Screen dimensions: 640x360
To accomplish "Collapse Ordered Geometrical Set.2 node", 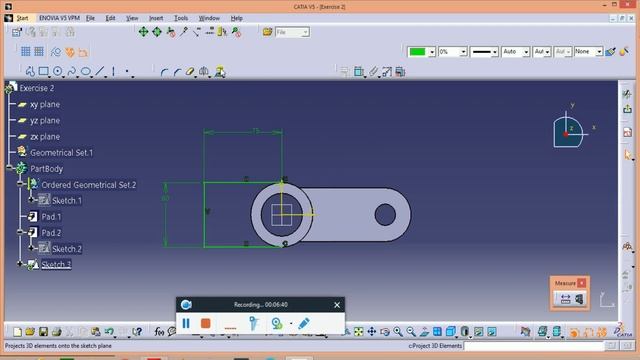I will pos(20,184).
